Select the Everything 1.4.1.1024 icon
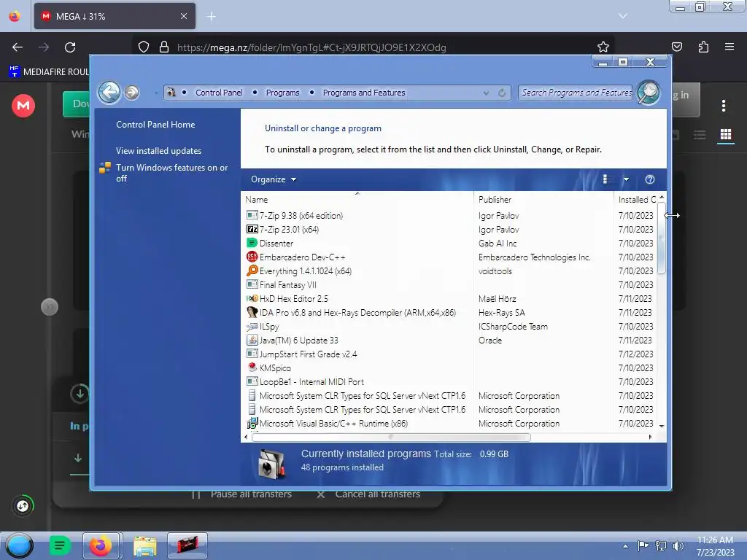The width and height of the screenshot is (747, 560). 252,271
